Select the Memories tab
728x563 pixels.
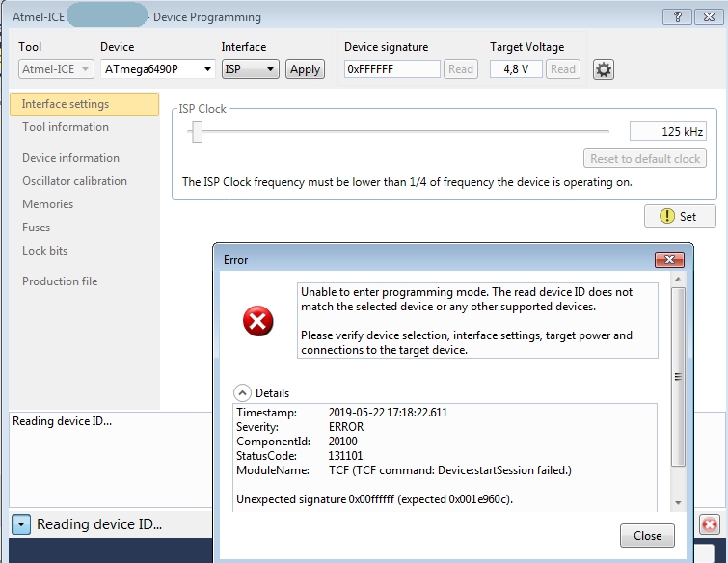click(x=48, y=204)
